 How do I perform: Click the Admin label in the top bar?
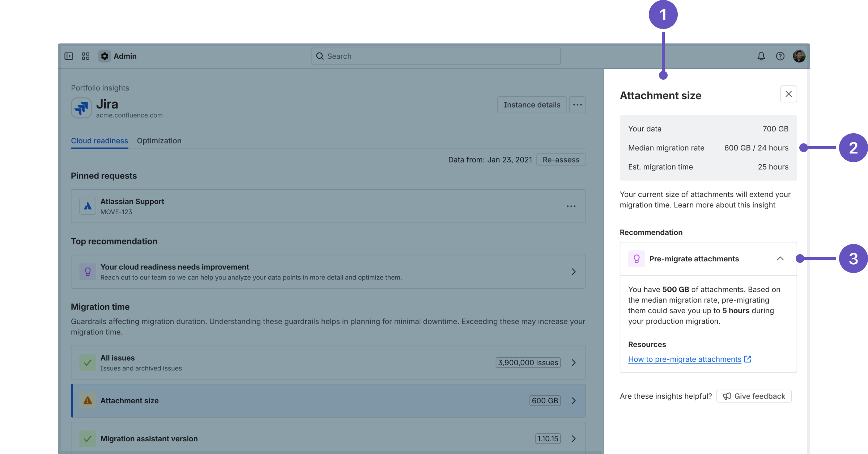coord(125,56)
